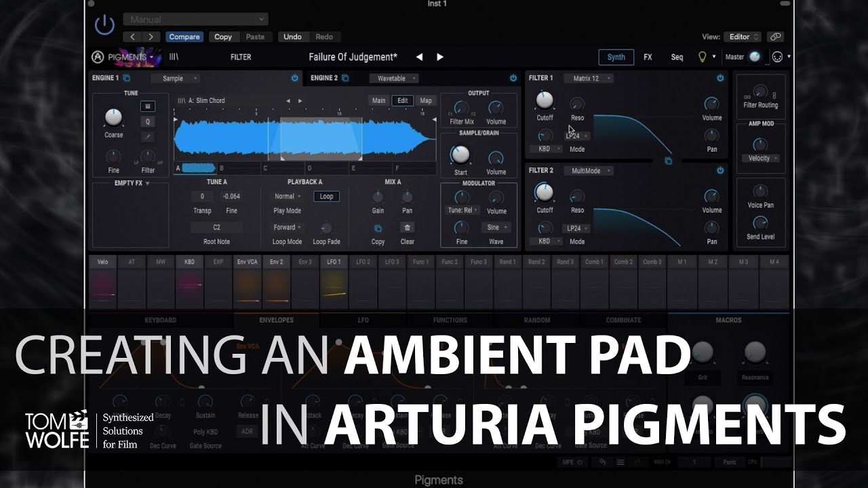Adjust the Filter 1 Cutoff knob
The height and width of the screenshot is (488, 868).
545,101
